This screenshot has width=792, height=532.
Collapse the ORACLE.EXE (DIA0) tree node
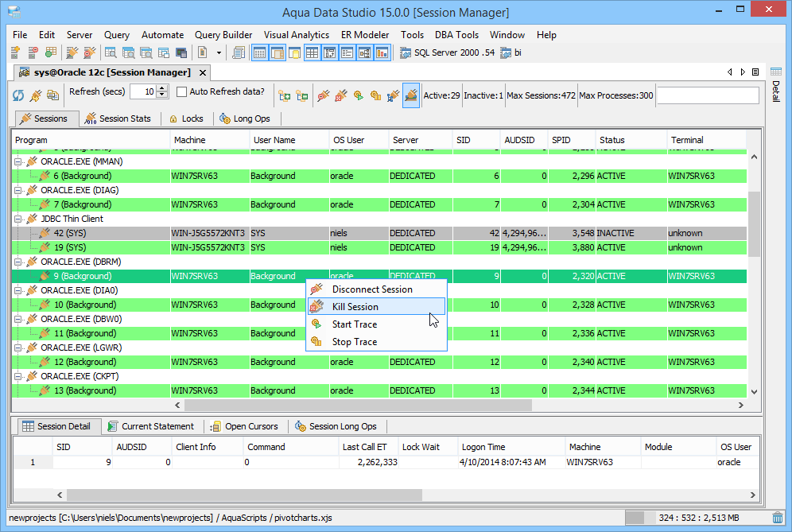pyautogui.click(x=18, y=290)
